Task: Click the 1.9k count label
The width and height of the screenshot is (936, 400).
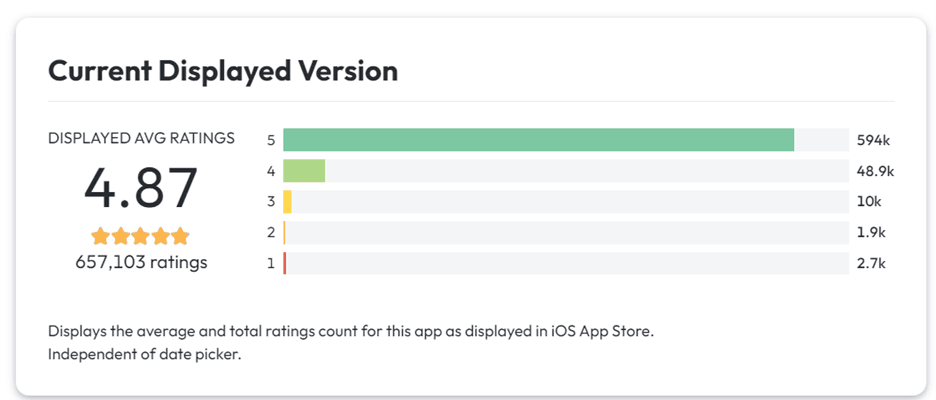Action: [871, 233]
